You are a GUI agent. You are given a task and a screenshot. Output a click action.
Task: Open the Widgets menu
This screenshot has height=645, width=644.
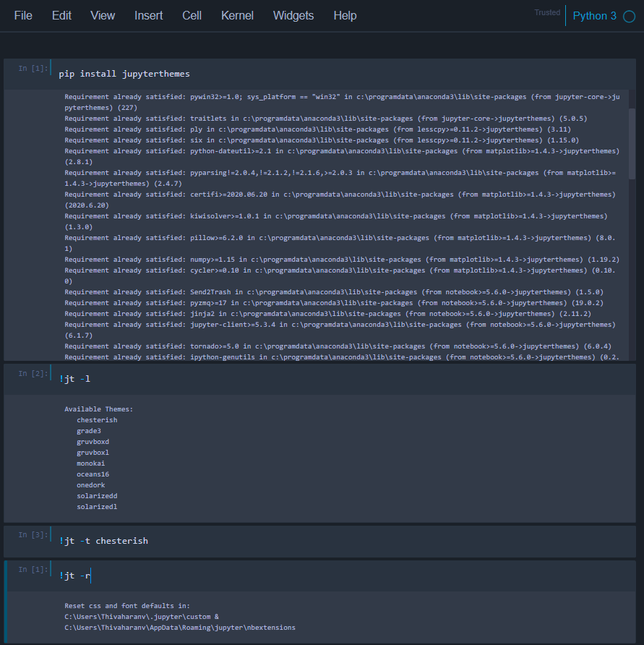point(293,15)
